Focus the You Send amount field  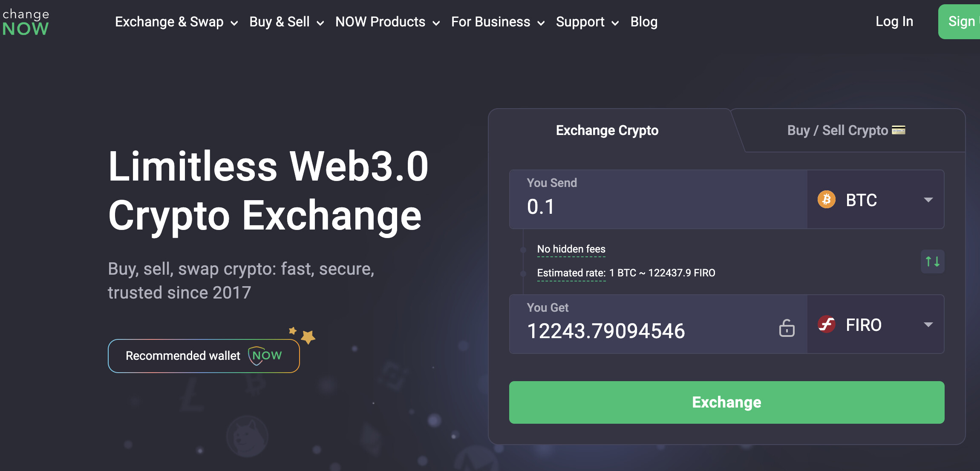[x=658, y=199]
